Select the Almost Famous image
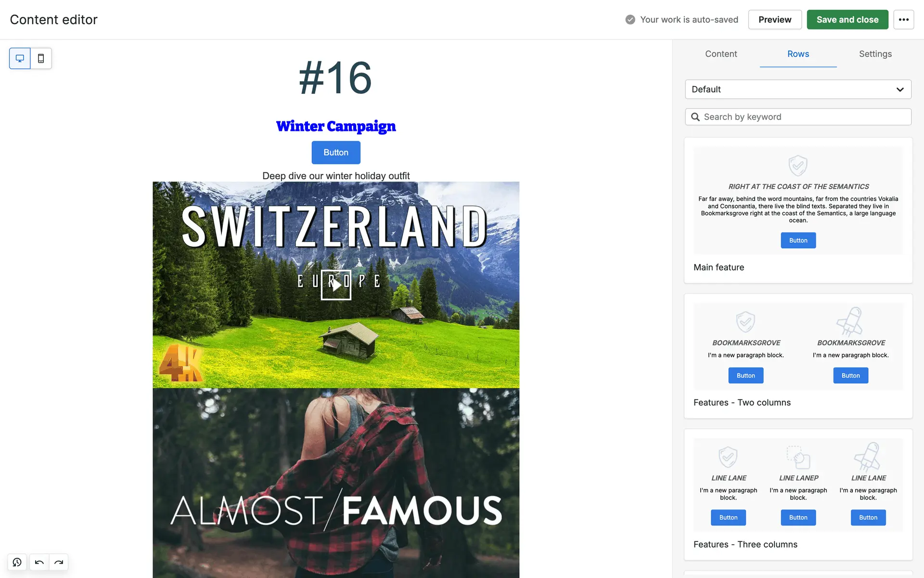The image size is (924, 578). [336, 483]
